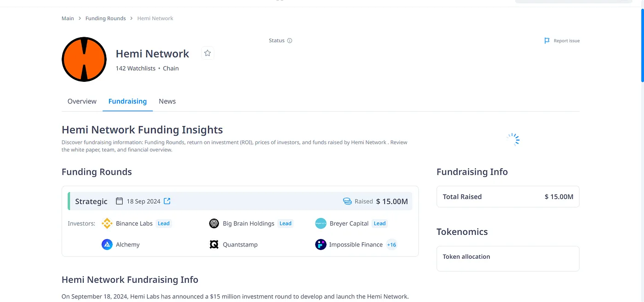The height and width of the screenshot is (302, 644).
Task: Open Breyer Capital investor page
Action: coord(349,223)
